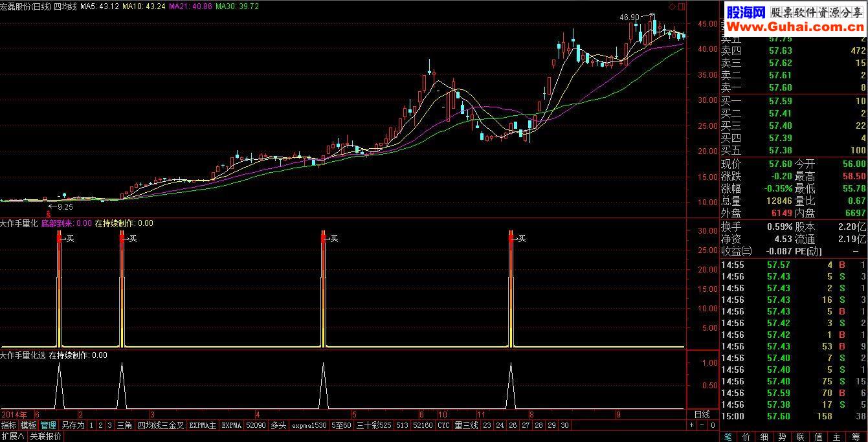Open the 日线 period selector
Screen dimensions: 868x442
[x=702, y=414]
